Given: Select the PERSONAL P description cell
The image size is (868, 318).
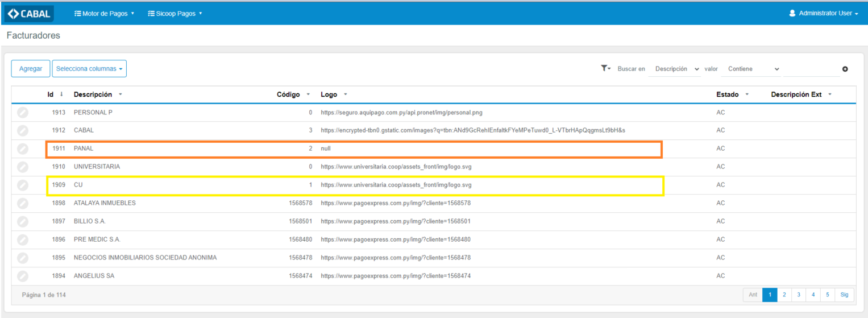Looking at the screenshot, I should point(93,112).
